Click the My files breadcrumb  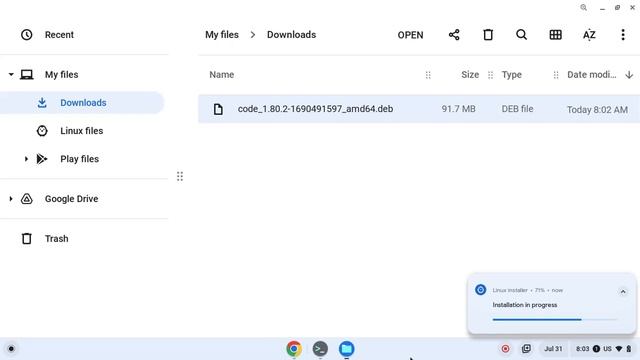click(x=222, y=35)
